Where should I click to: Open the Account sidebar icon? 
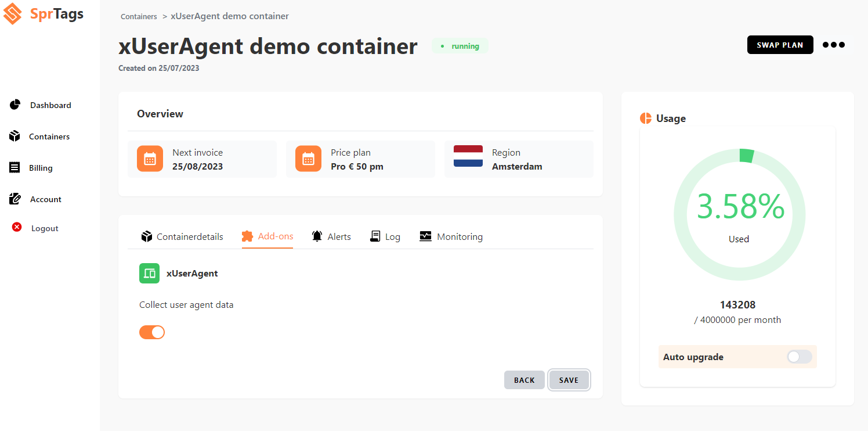tap(15, 199)
